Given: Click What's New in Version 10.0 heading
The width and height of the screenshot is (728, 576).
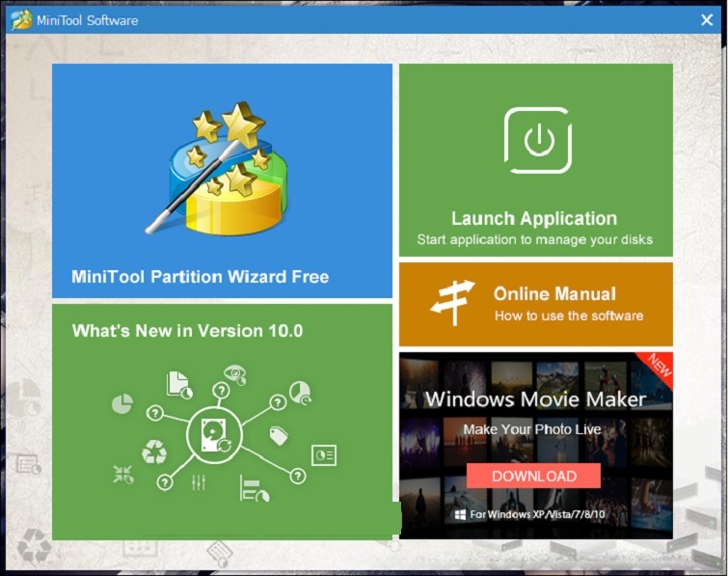Looking at the screenshot, I should click(x=187, y=331).
